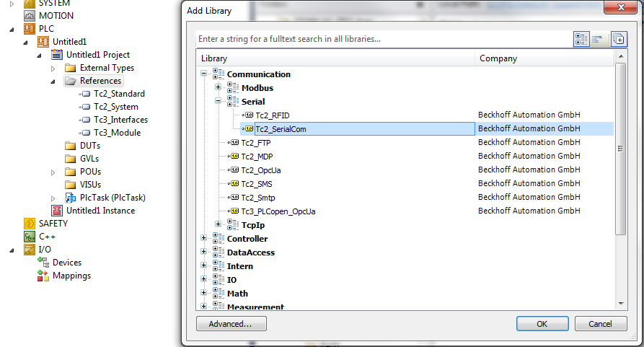
Task: Click the Mappings icon under I/O
Action: point(43,276)
